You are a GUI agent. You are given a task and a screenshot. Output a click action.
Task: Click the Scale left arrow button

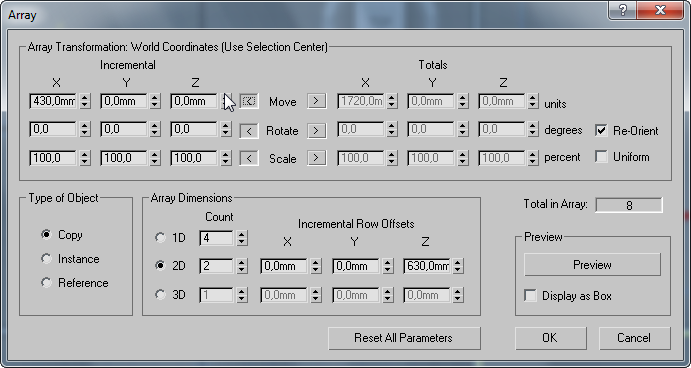249,158
